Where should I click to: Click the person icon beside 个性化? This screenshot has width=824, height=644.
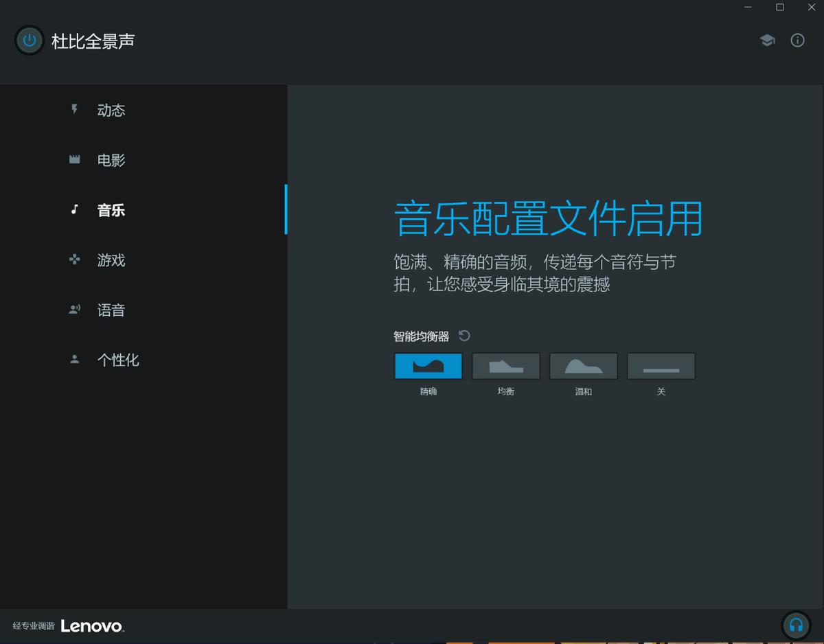pyautogui.click(x=75, y=359)
